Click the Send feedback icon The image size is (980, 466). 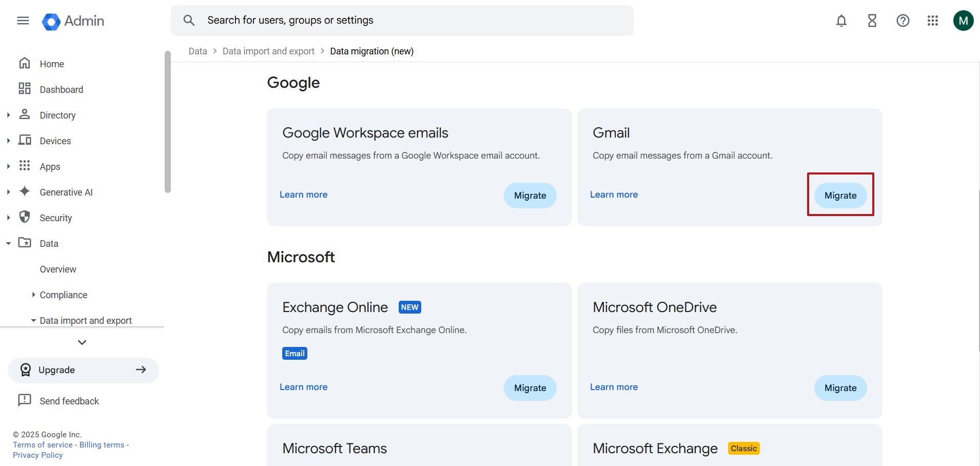click(x=24, y=400)
